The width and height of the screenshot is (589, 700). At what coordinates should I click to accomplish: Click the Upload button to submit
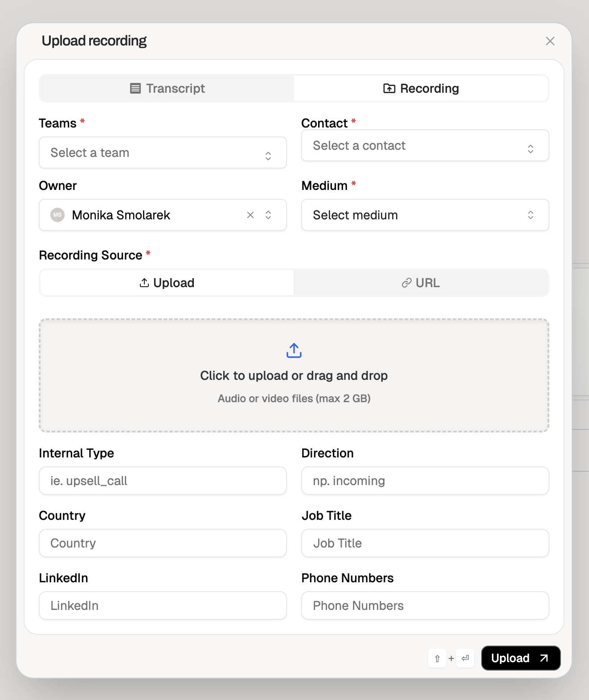pos(520,658)
